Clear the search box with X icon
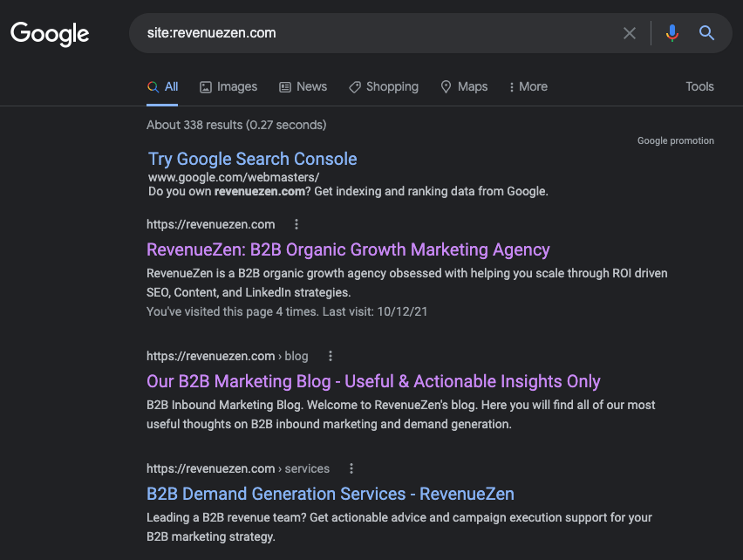 click(630, 33)
